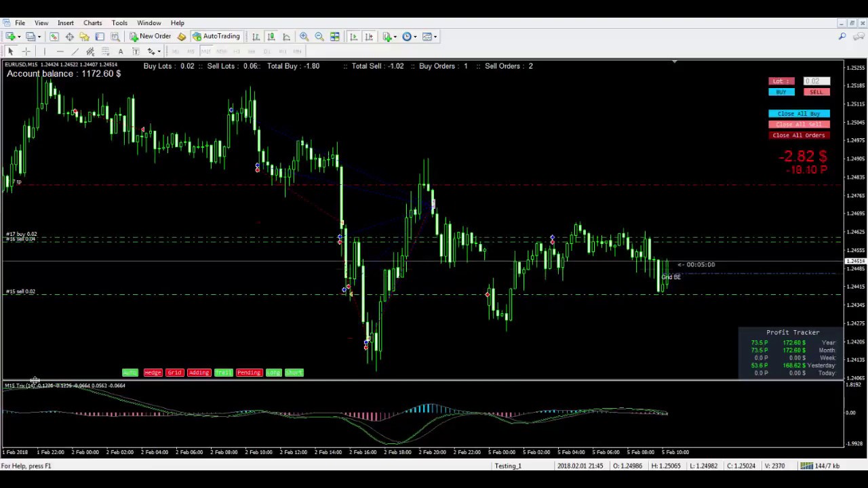Open the Indicators dropdown arrow
868x488 pixels.
[395, 37]
